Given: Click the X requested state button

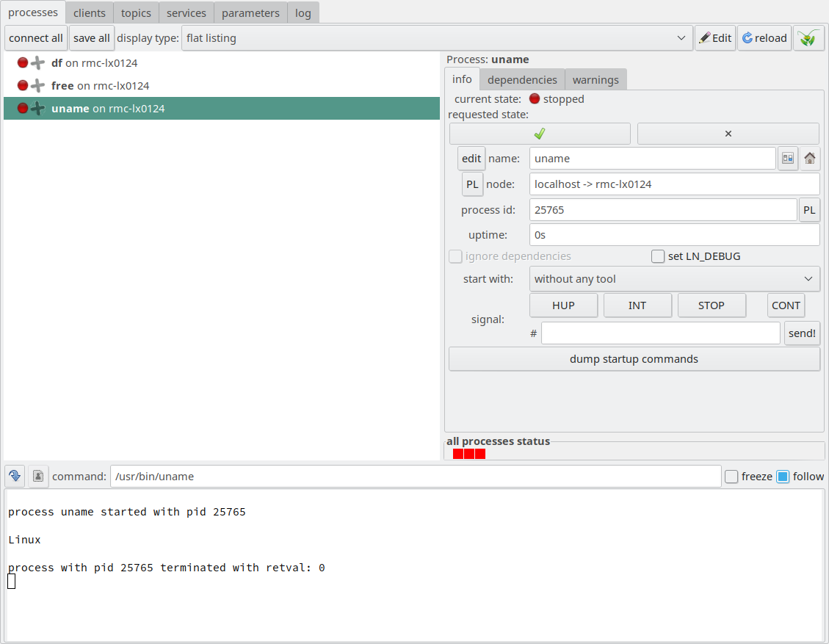Looking at the screenshot, I should [728, 134].
